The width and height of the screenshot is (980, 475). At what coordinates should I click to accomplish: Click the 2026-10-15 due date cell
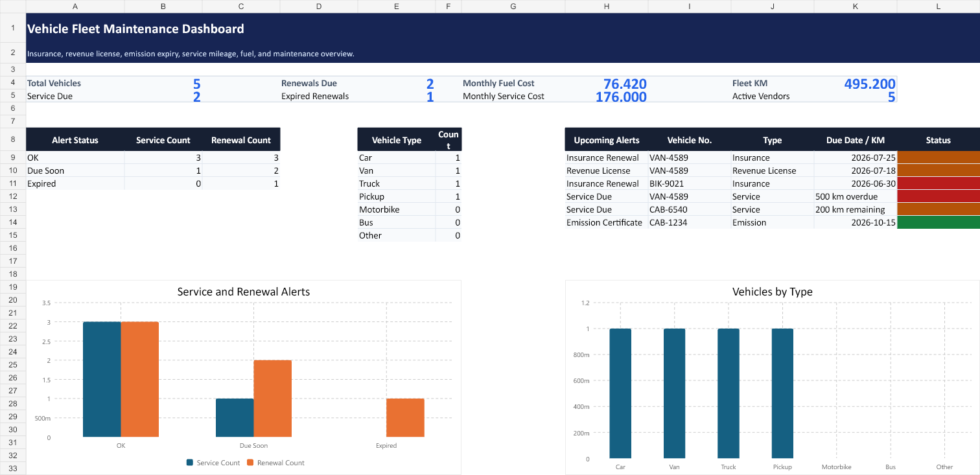(856, 222)
